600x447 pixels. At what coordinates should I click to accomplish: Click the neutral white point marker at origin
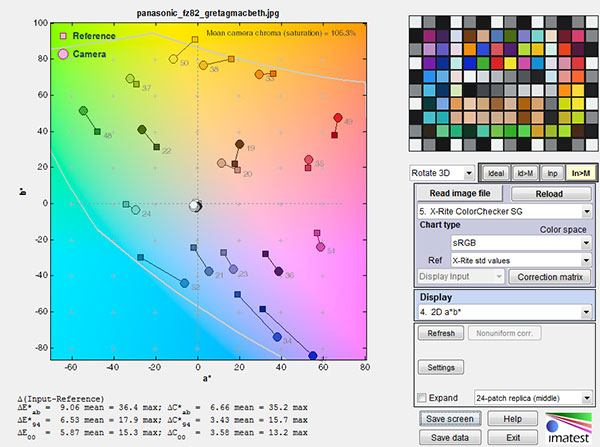click(x=196, y=206)
